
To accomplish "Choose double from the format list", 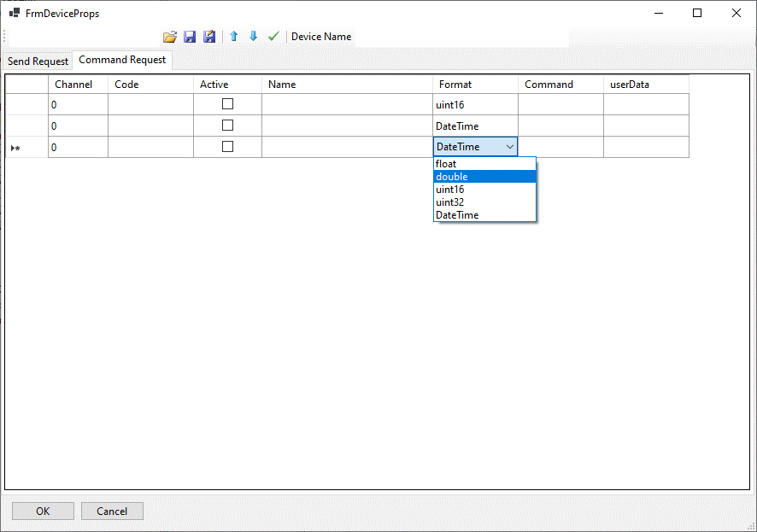I will (x=484, y=177).
